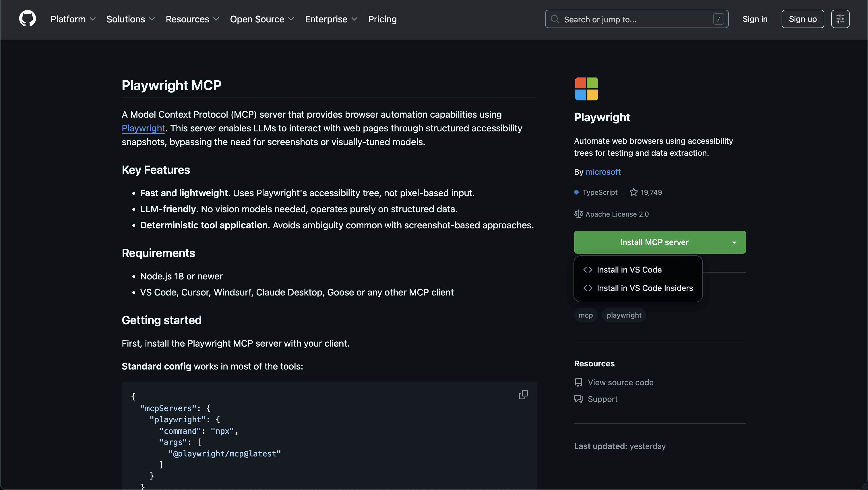Click the Microsoft four-color logo
868x490 pixels.
point(586,89)
